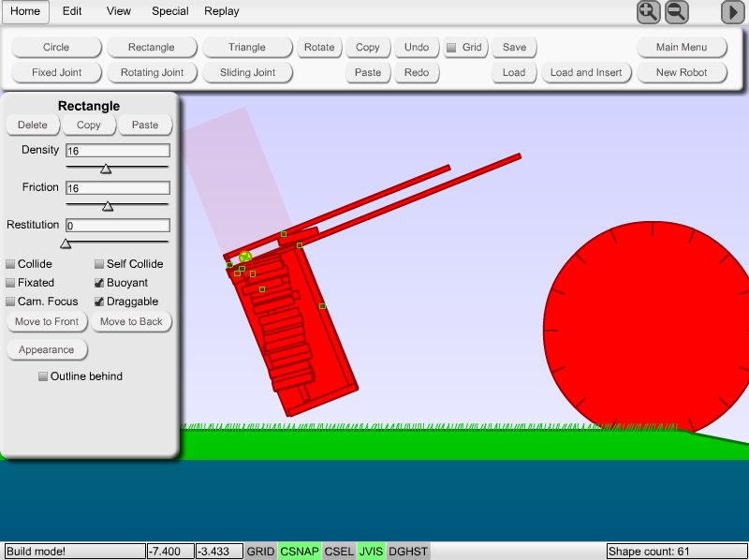The width and height of the screenshot is (749, 560).
Task: Click the toolbar Paste button next to Redo
Action: pos(368,73)
